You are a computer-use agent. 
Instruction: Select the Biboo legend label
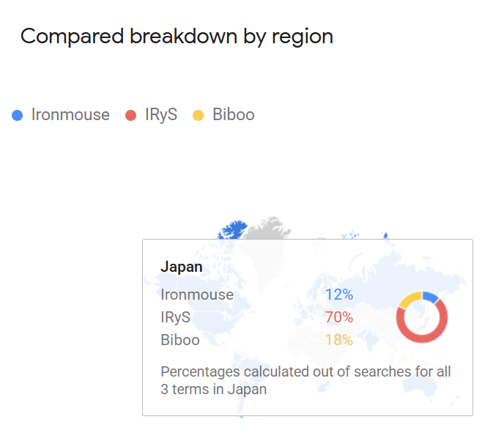(x=234, y=115)
